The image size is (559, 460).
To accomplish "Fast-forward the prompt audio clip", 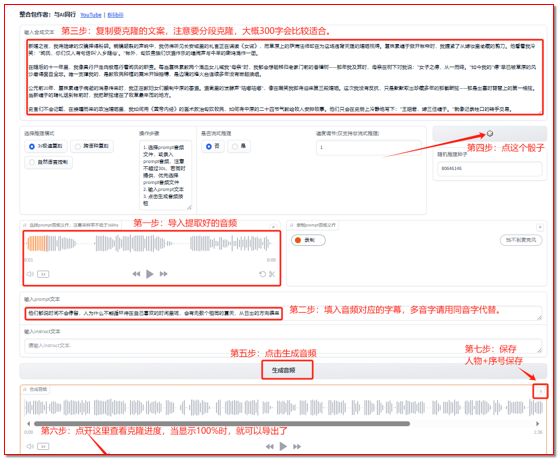I will click(163, 274).
